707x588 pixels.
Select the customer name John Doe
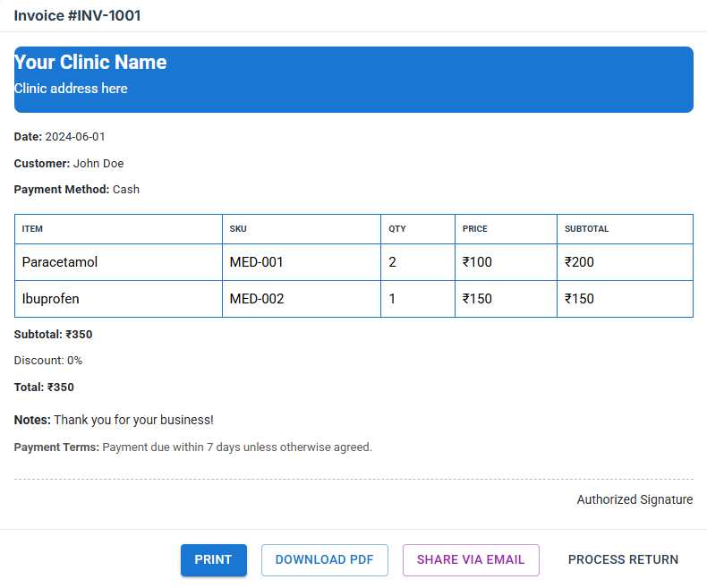[x=98, y=164]
